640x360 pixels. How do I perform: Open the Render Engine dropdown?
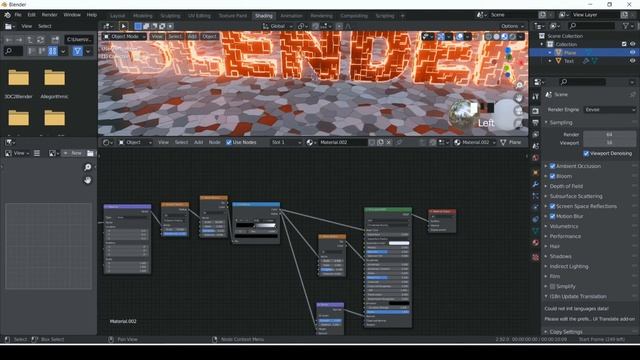[x=610, y=110]
